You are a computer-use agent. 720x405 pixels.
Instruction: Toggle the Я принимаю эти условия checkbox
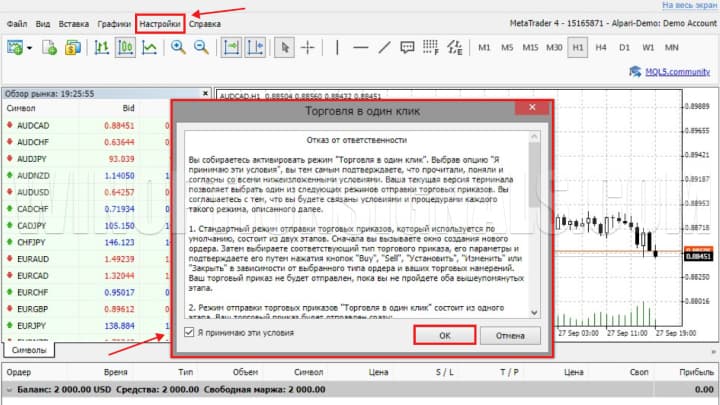pos(189,332)
